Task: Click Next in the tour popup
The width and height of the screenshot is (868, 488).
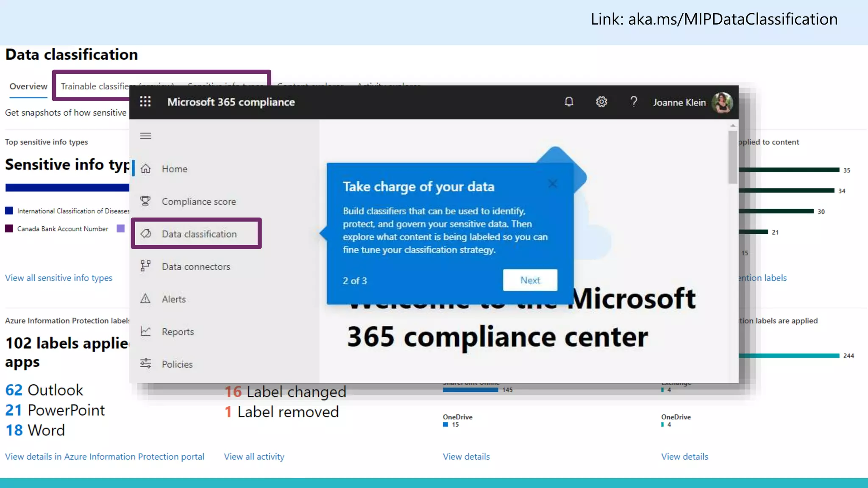Action: tap(530, 280)
